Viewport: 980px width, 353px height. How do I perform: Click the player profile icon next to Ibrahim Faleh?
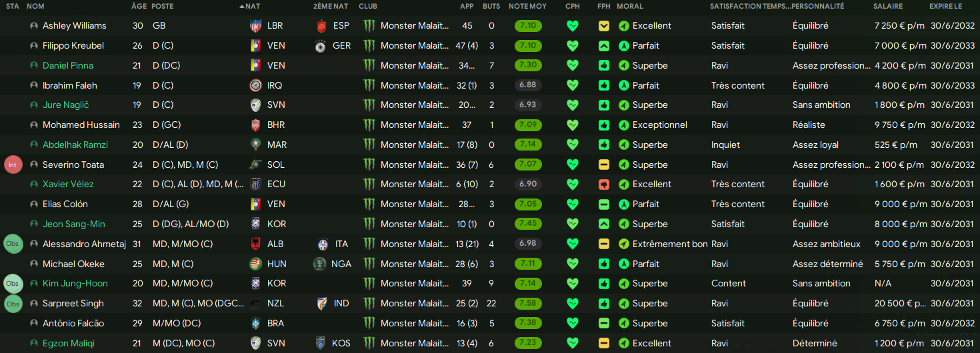click(x=34, y=85)
